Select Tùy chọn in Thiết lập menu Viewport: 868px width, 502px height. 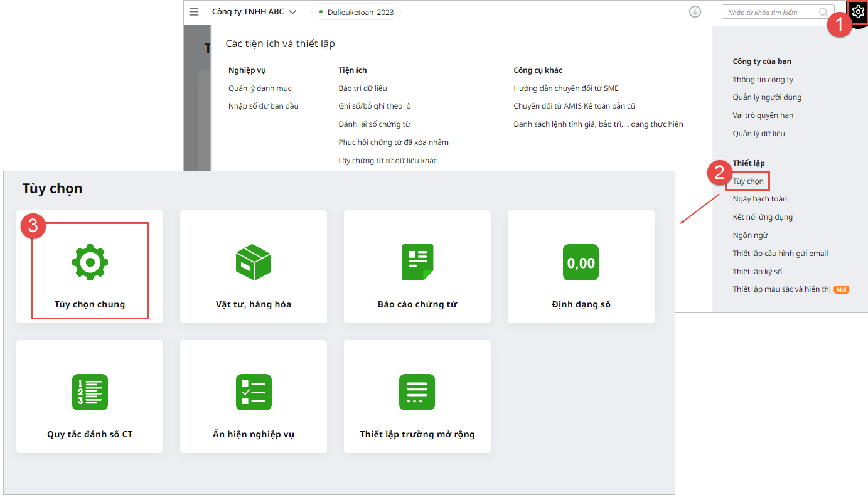(748, 181)
